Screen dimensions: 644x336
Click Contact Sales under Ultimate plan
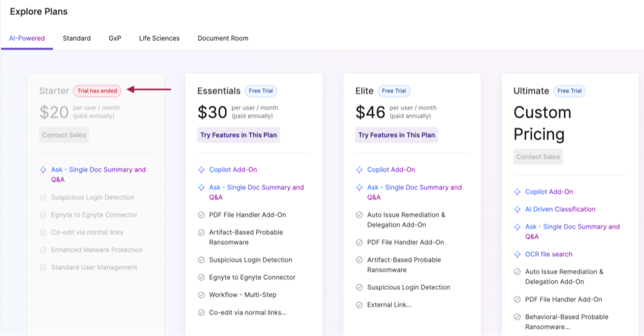(x=538, y=157)
